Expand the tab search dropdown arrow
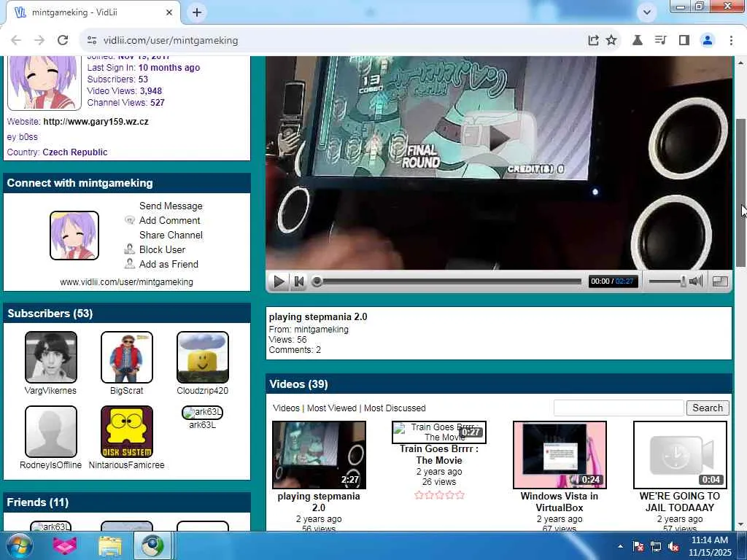 tap(647, 12)
